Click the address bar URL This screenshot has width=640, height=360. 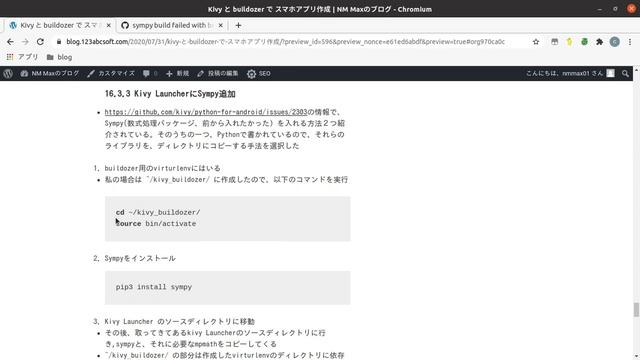point(286,42)
